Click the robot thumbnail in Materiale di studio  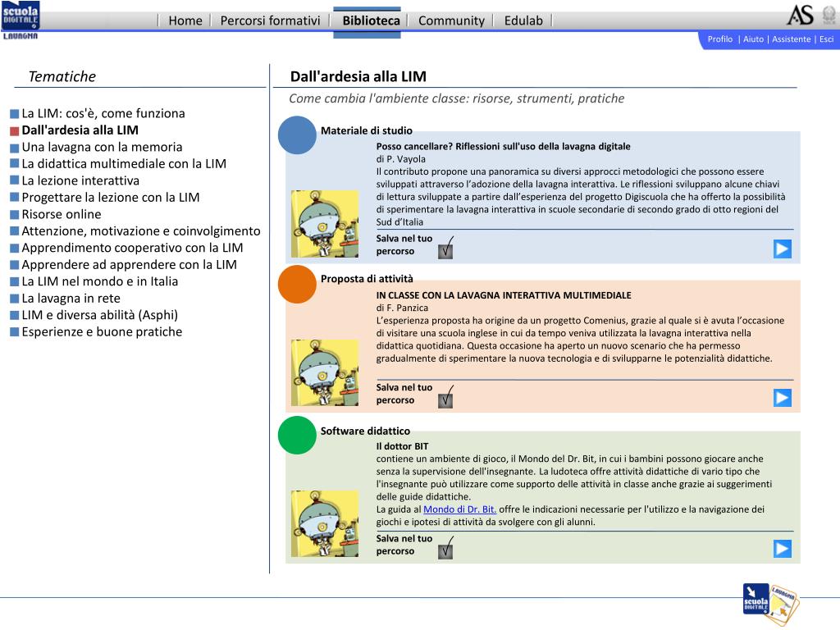pyautogui.click(x=325, y=224)
